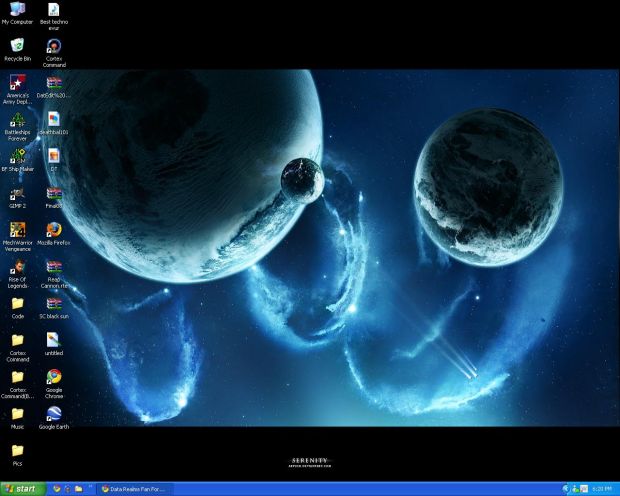Click the taskbar clock
Image resolution: width=620 pixels, height=496 pixels.
(602, 489)
